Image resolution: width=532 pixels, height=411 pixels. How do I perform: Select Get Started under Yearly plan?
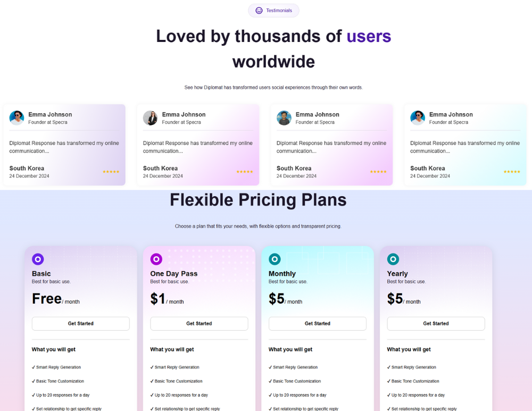point(436,323)
